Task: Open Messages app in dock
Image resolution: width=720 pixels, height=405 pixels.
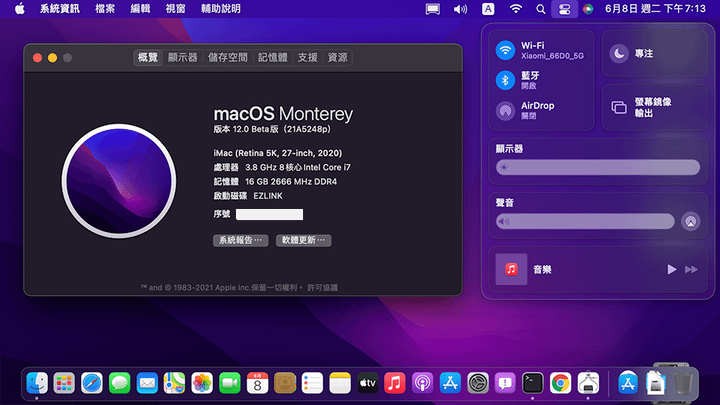Action: (119, 383)
